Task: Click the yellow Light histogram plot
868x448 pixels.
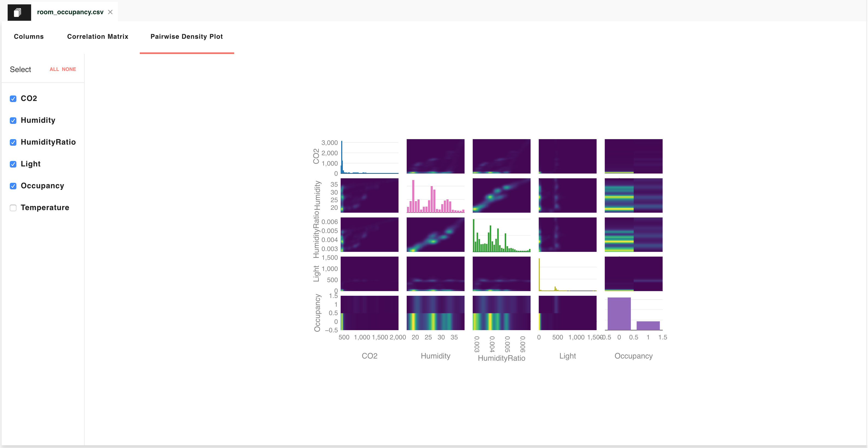Action: 567,274
